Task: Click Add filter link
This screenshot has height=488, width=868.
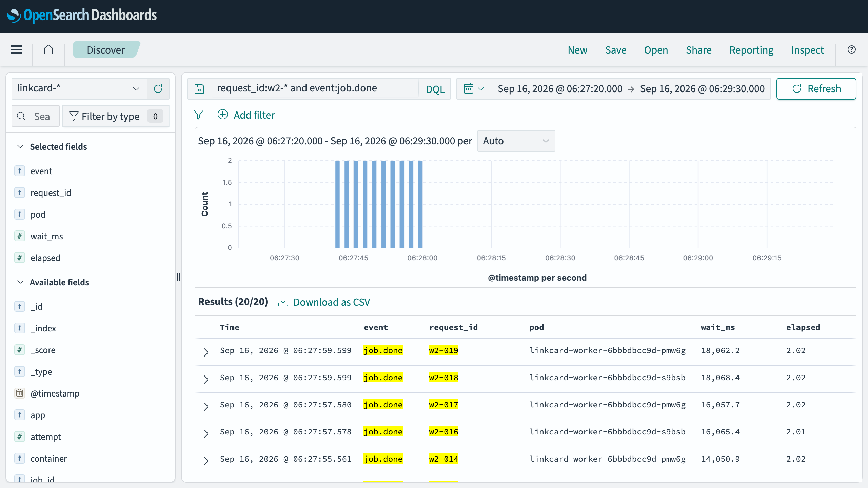Action: click(x=246, y=115)
